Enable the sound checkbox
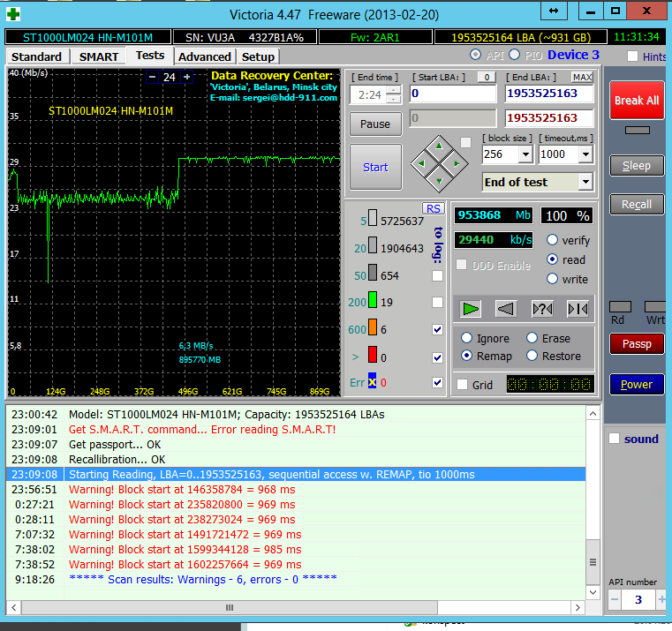The width and height of the screenshot is (672, 631). click(614, 439)
